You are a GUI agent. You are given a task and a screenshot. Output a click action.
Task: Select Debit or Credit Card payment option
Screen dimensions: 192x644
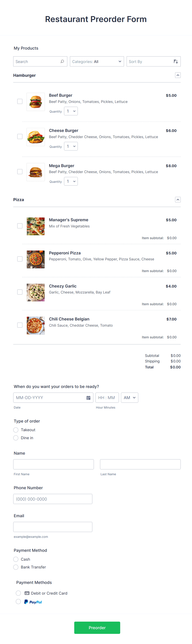pos(18,593)
